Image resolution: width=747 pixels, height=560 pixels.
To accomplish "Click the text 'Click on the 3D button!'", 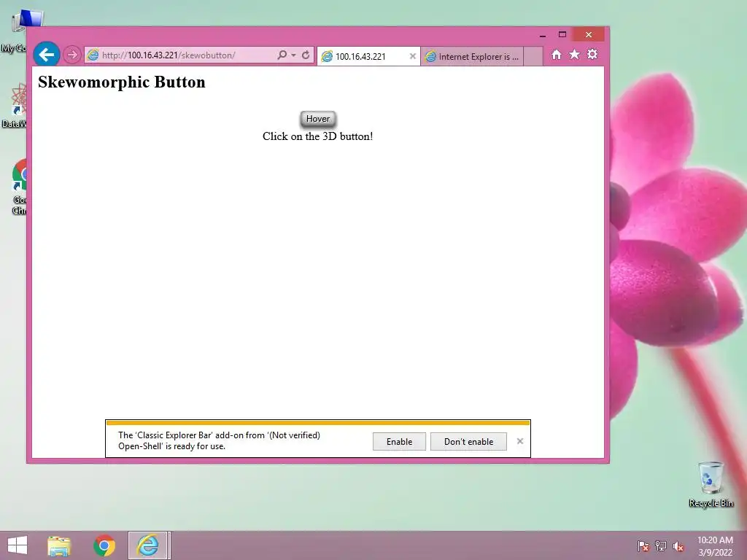I will tap(318, 136).
